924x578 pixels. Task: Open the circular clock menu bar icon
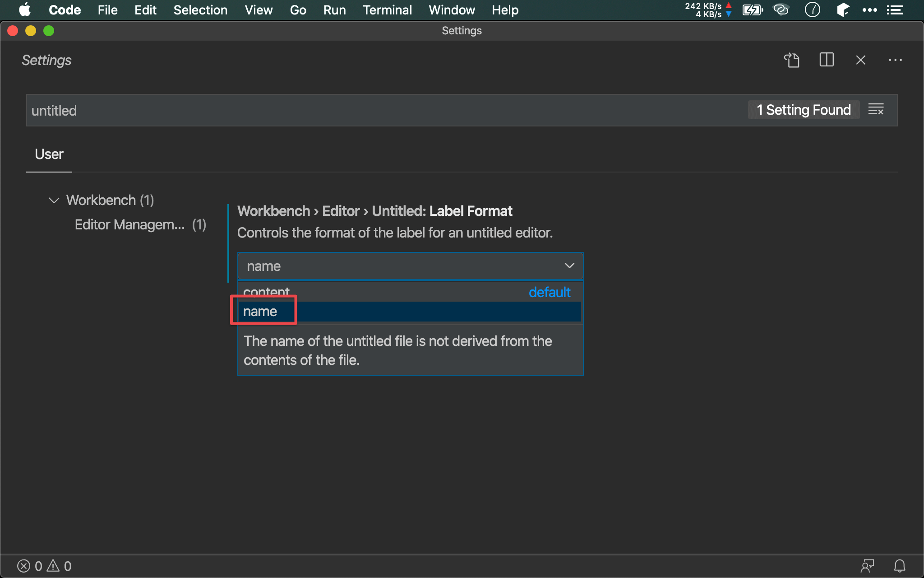[812, 10]
